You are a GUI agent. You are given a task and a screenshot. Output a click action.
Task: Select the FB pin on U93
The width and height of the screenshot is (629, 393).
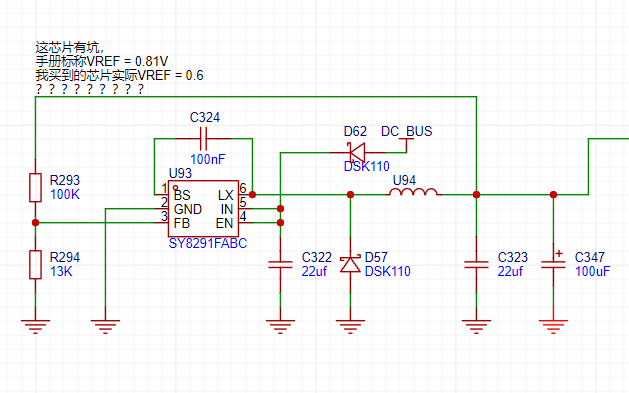pyautogui.click(x=182, y=223)
